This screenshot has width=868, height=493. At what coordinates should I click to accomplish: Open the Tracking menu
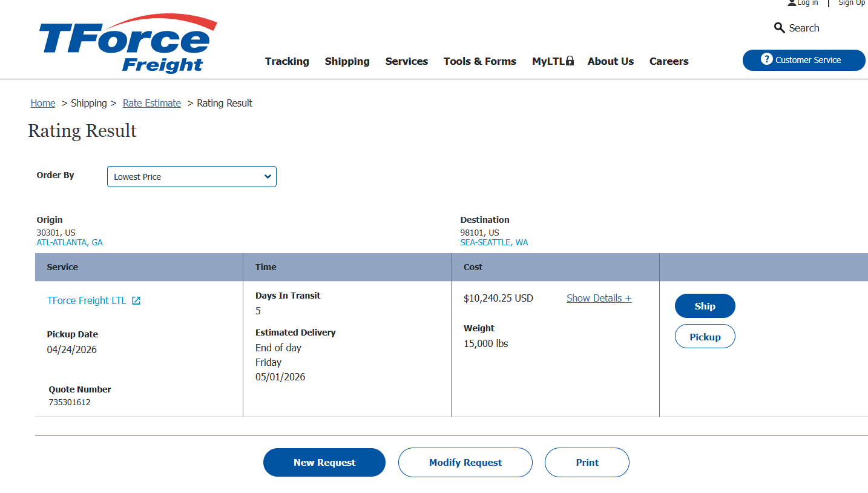[287, 61]
